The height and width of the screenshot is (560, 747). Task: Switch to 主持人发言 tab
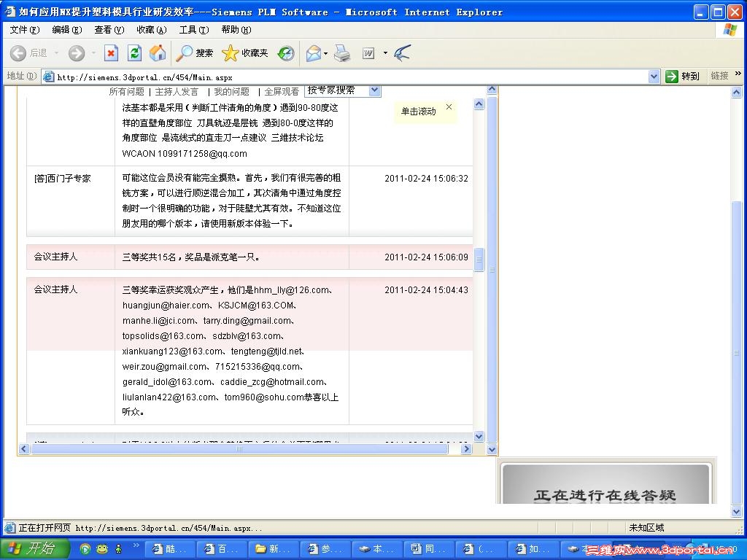pyautogui.click(x=177, y=91)
